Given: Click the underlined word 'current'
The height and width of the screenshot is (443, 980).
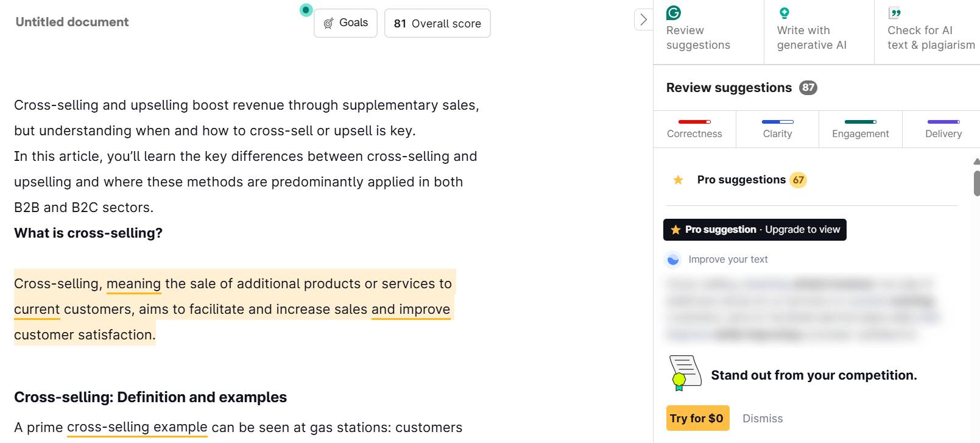Looking at the screenshot, I should pyautogui.click(x=37, y=310).
